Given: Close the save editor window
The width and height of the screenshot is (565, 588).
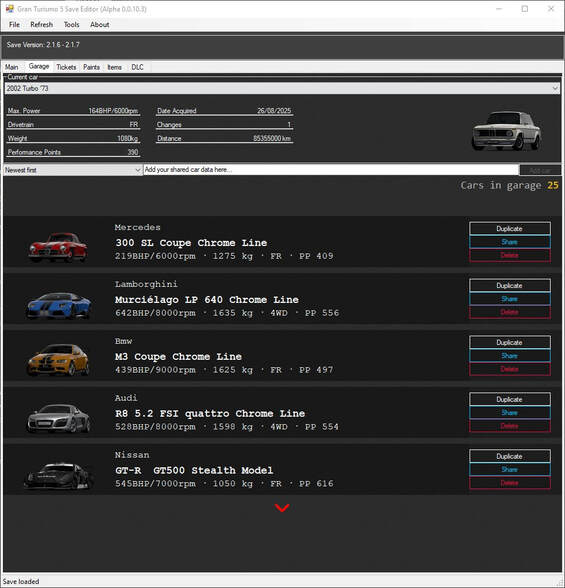Looking at the screenshot, I should point(551,9).
